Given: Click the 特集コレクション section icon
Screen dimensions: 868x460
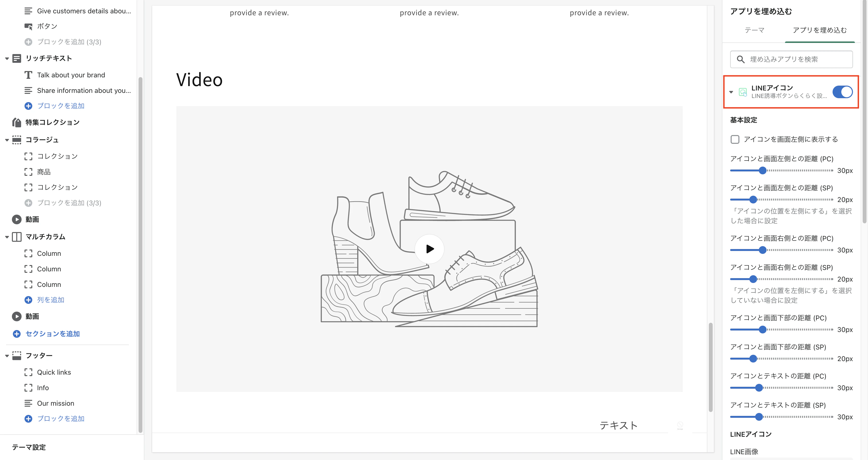Looking at the screenshot, I should (x=17, y=122).
